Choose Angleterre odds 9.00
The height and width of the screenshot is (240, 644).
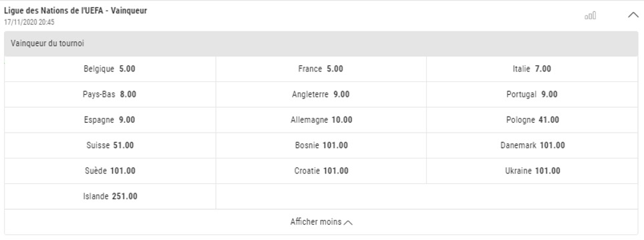(321, 94)
